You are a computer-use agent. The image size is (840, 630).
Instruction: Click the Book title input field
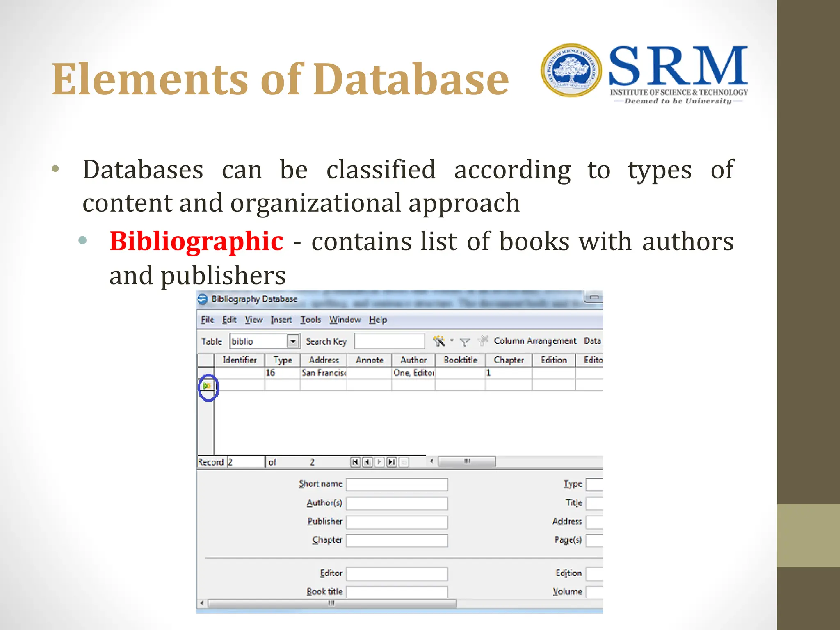(397, 592)
